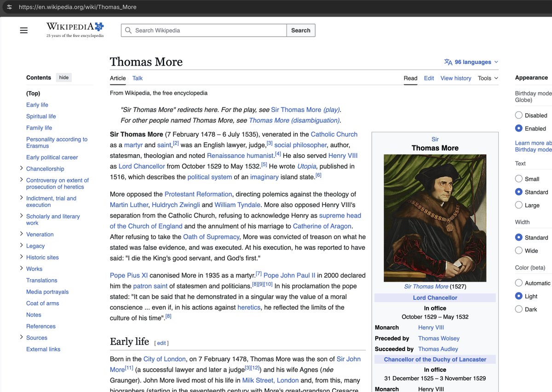The image size is (552, 392).
Task: Click the magnifier icon in search box
Action: (128, 30)
